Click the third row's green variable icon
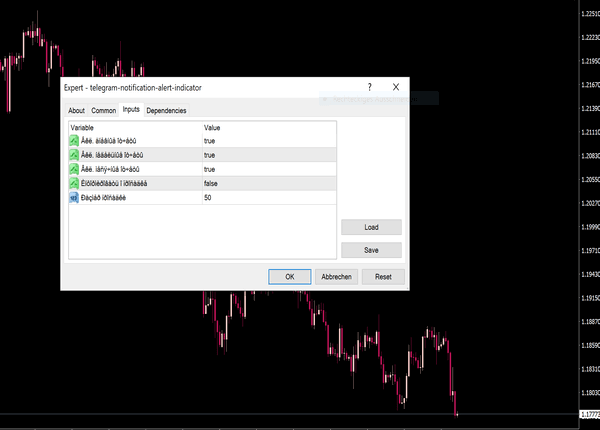 (74, 169)
